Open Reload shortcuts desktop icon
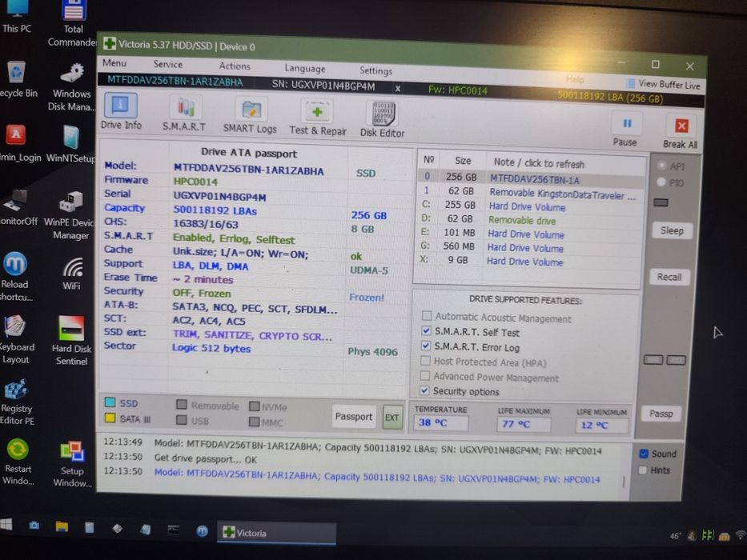Screen dimensions: 747x560 pos(15,276)
